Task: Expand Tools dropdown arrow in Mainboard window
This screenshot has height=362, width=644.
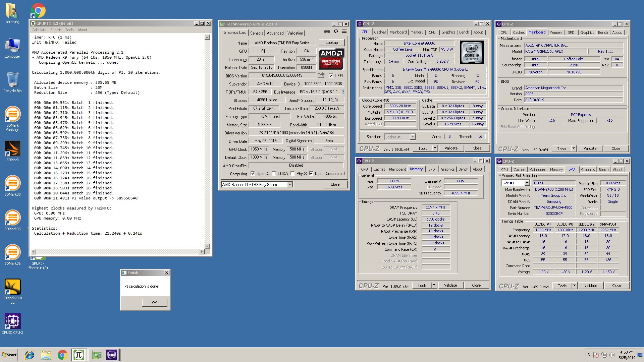Action: pos(574,148)
